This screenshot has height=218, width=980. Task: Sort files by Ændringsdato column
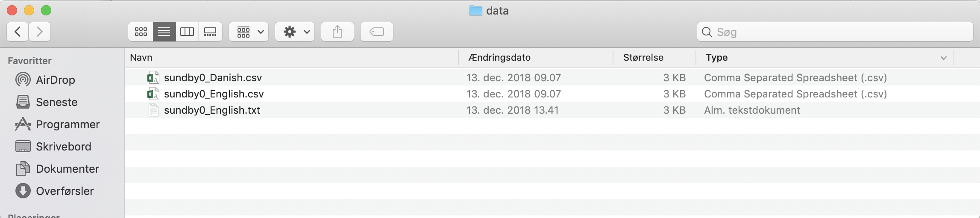click(x=499, y=58)
